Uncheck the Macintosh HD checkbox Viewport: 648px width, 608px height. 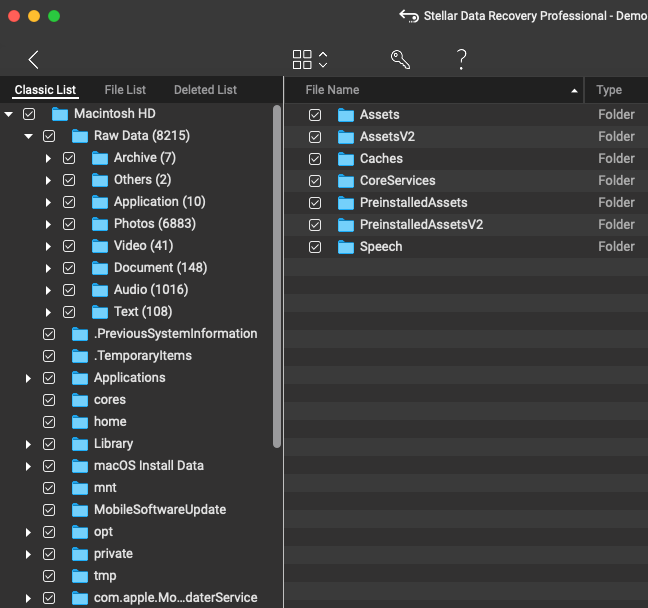tap(29, 114)
